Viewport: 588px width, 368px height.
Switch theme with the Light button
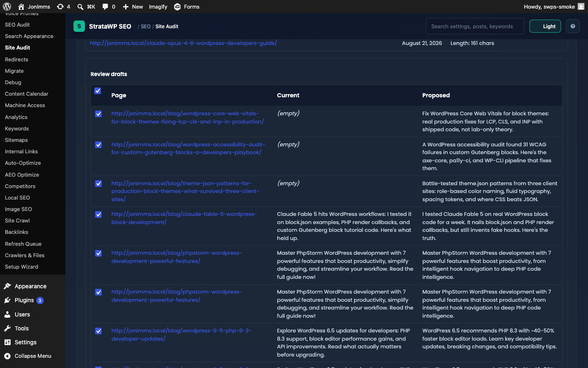click(x=545, y=26)
